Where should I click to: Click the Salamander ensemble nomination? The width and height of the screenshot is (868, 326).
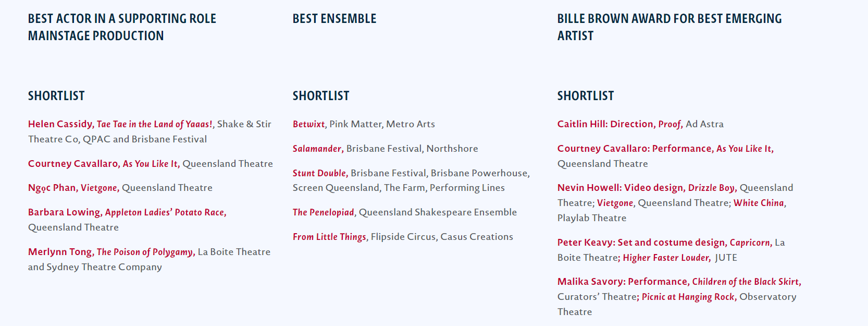coord(318,149)
